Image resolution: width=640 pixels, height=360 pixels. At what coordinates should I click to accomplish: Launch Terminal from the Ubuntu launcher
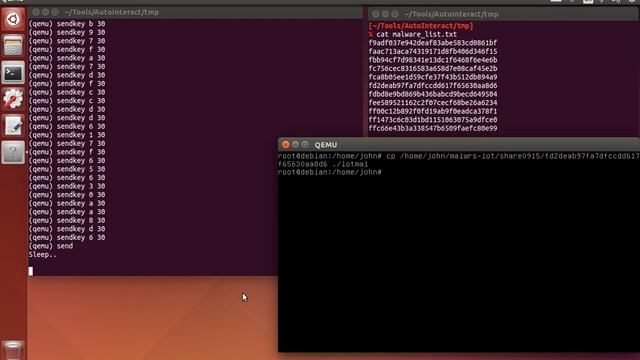pyautogui.click(x=13, y=72)
